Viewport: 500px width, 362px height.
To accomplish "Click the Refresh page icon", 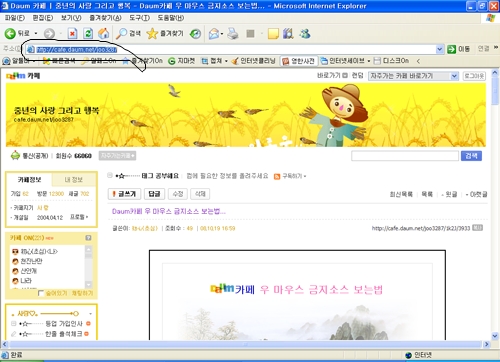I will point(88,33).
